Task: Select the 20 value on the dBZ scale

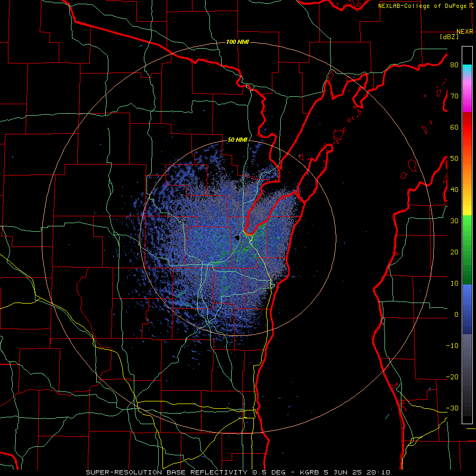Action: (454, 252)
